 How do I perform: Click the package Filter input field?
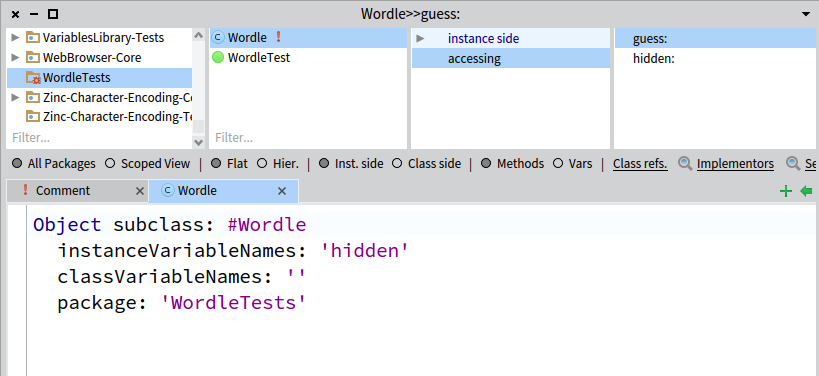[x=100, y=137]
